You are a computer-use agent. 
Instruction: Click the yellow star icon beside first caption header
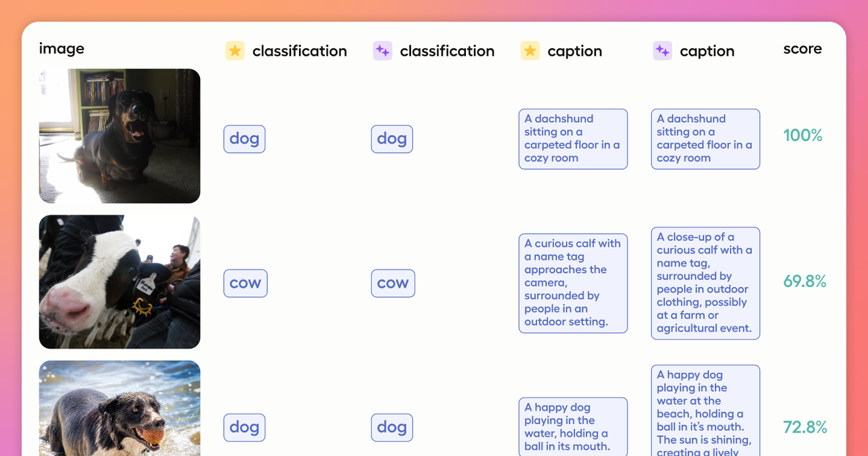tap(530, 51)
